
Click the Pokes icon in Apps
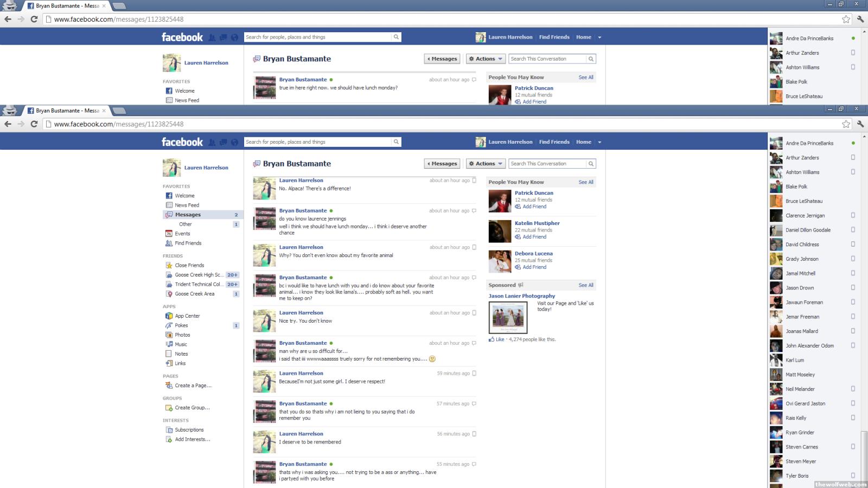coord(169,325)
